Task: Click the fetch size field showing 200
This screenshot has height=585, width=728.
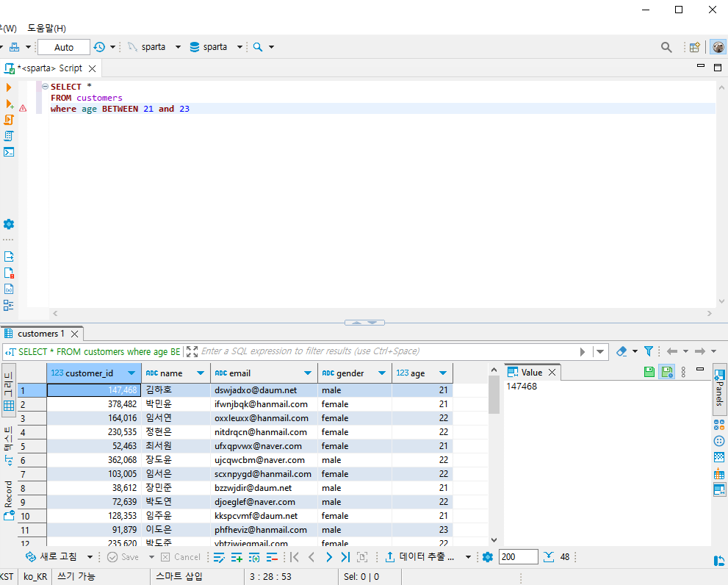Action: 517,557
